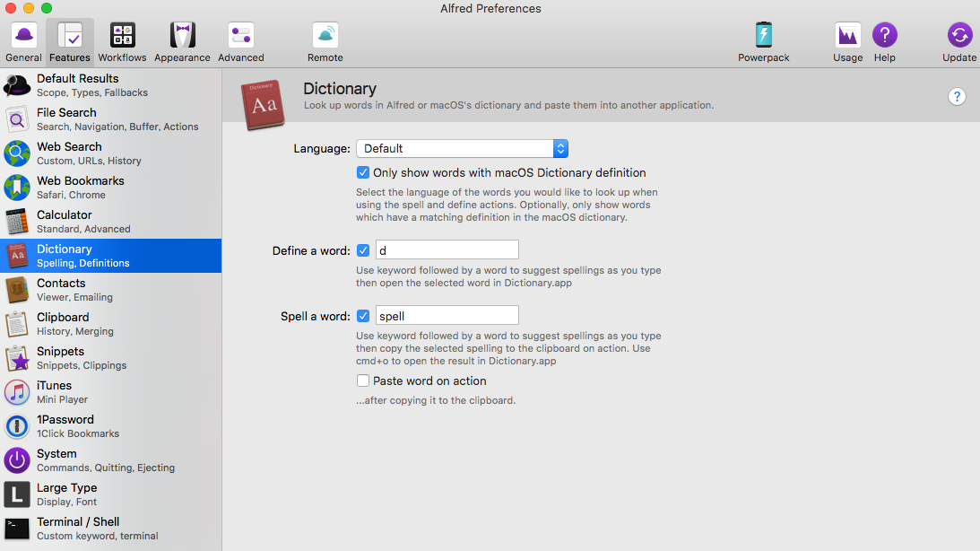Click the Spell a word keyword field
Viewport: 980px width, 551px height.
[x=447, y=315]
